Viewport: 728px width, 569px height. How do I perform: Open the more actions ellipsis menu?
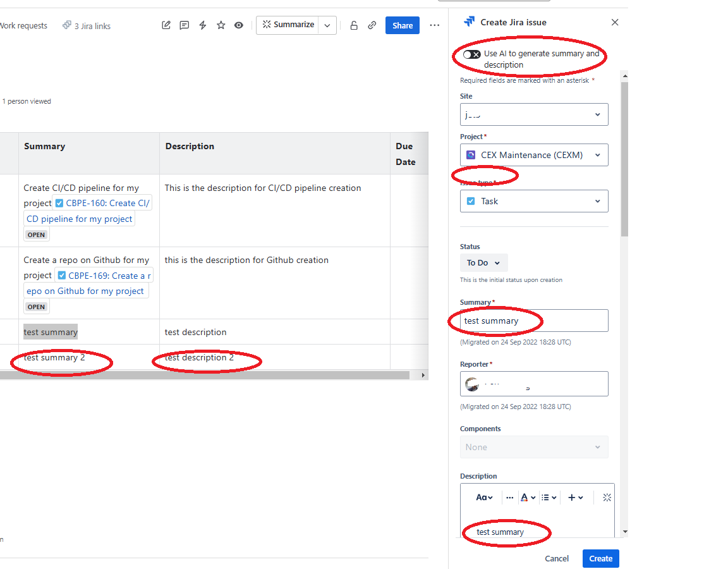point(434,25)
